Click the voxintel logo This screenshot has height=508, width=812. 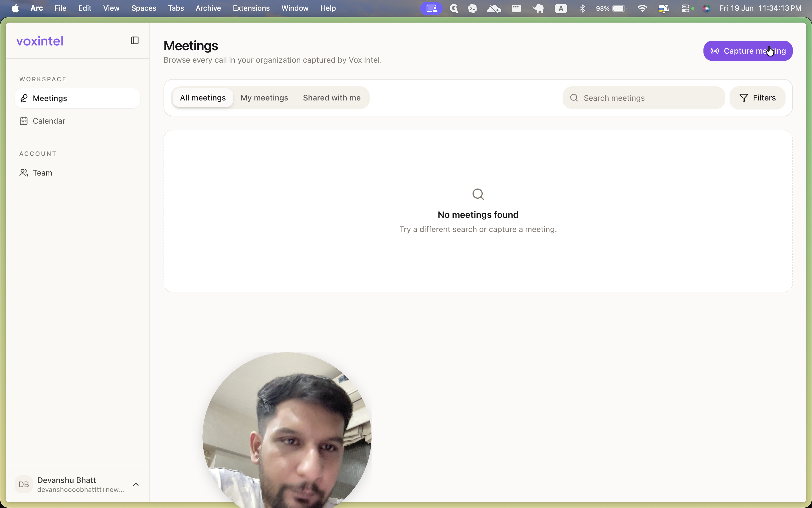click(x=40, y=41)
